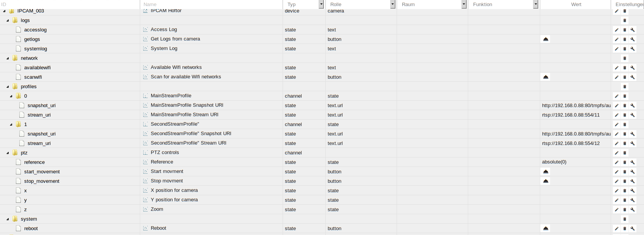
Task: Click the Einstellungen column header
Action: (x=629, y=5)
